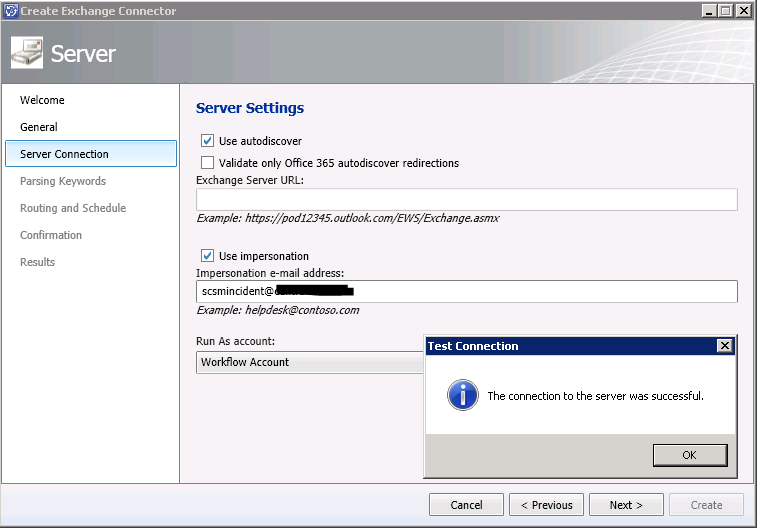Toggle the Use impersonation checkbox
The image size is (757, 528).
click(x=208, y=256)
